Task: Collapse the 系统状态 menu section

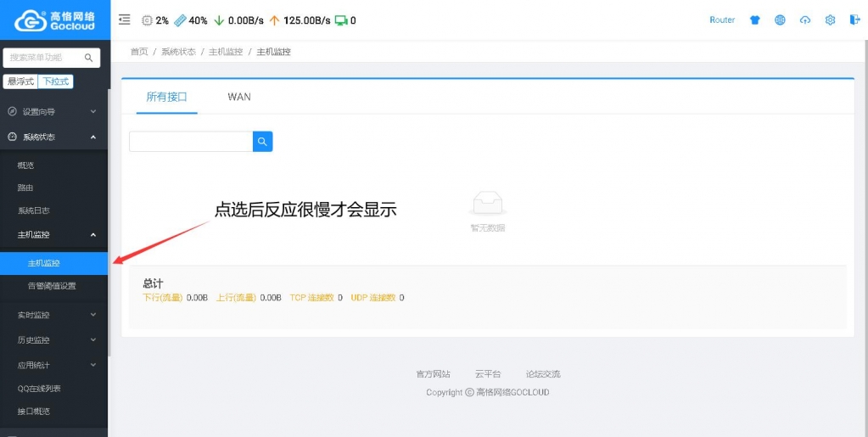Action: (x=53, y=137)
